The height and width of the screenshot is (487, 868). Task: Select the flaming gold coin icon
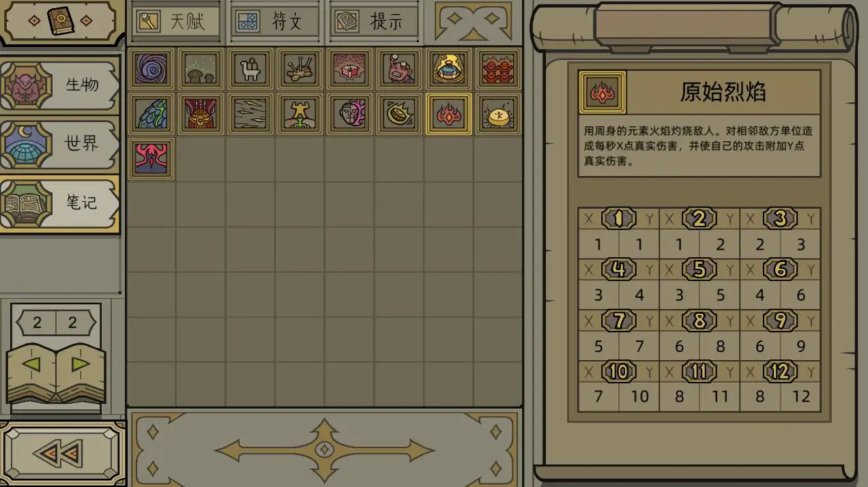399,114
